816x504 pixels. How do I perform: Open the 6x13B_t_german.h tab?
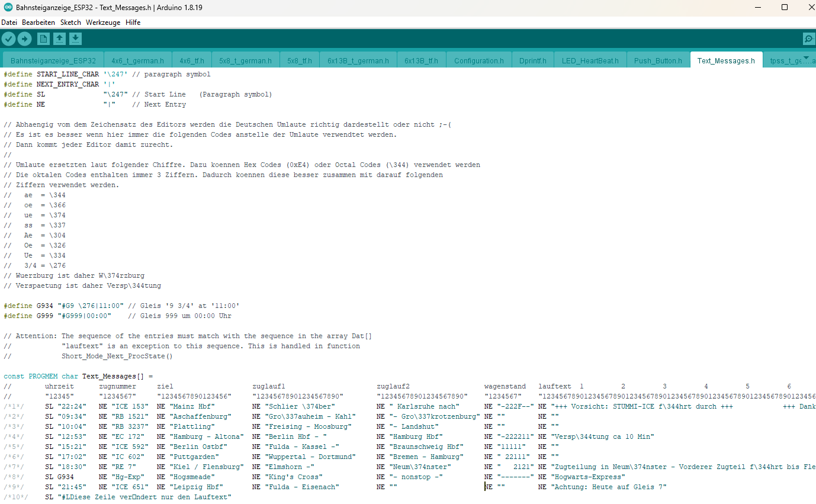358,60
